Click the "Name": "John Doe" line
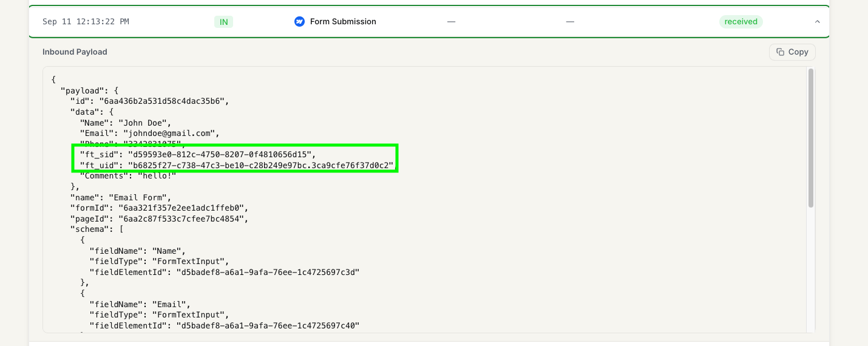The width and height of the screenshot is (868, 346). [126, 123]
